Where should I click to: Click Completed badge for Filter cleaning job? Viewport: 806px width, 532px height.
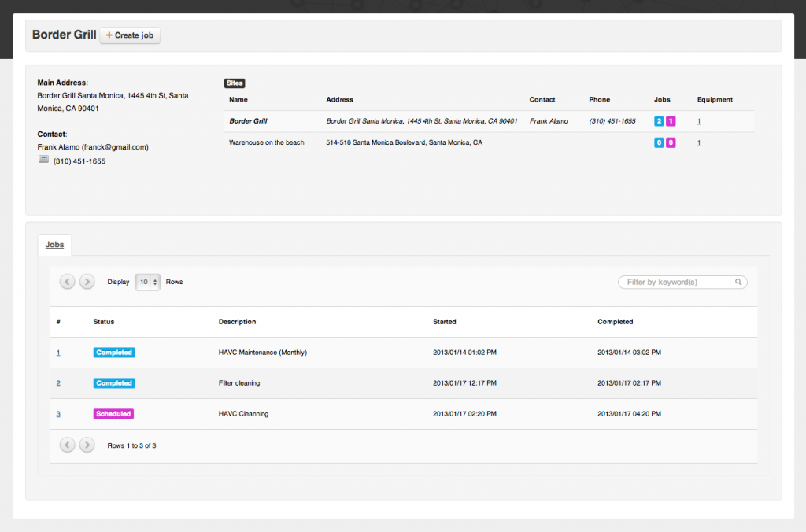pyautogui.click(x=114, y=383)
